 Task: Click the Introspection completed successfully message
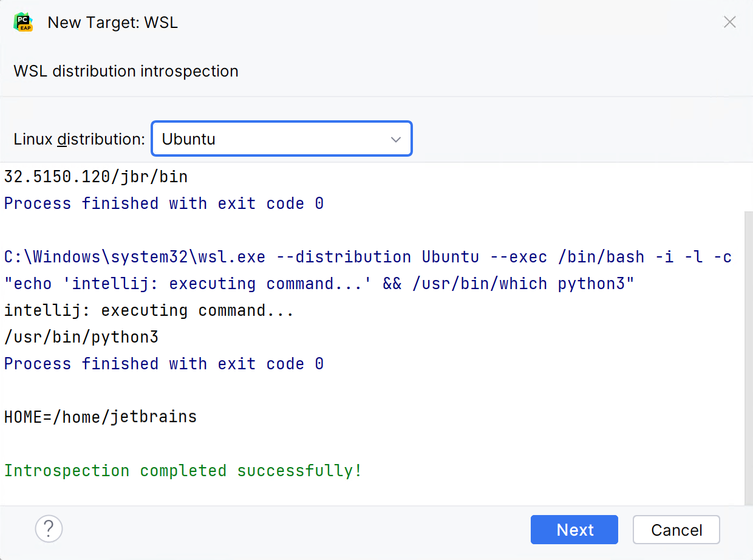coord(182,470)
